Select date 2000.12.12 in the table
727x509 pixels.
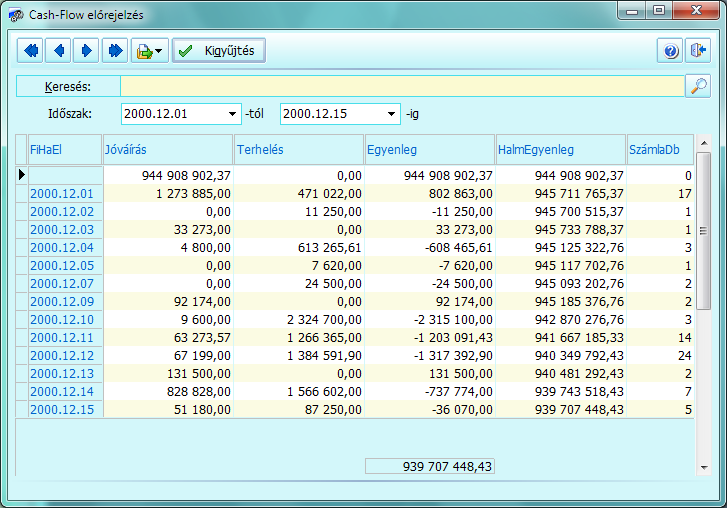point(62,356)
